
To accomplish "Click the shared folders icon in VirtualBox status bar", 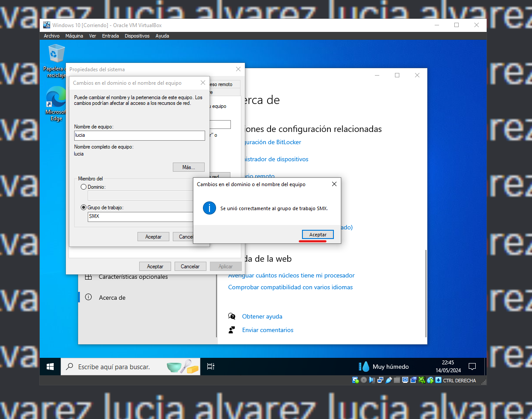I will (397, 380).
